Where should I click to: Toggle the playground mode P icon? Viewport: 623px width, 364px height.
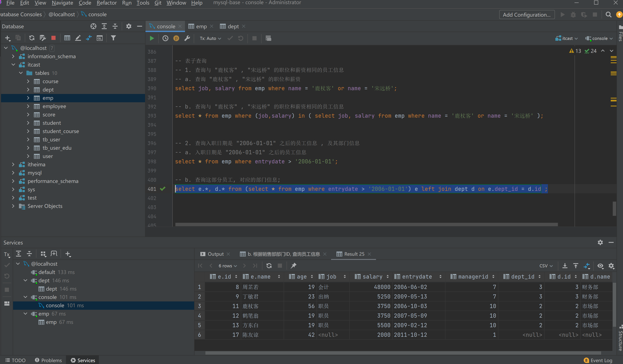tap(176, 38)
